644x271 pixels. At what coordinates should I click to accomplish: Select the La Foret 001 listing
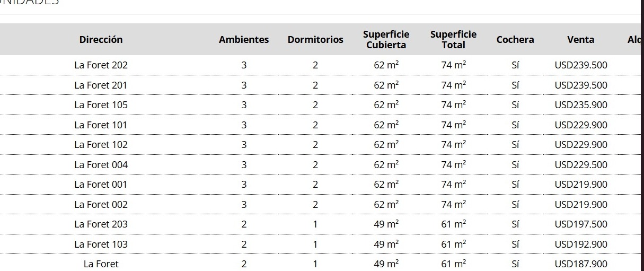coord(101,185)
